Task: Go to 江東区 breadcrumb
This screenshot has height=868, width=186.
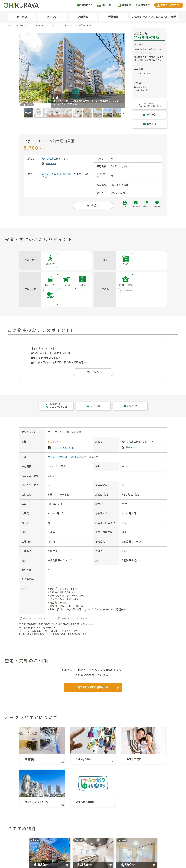Action: [53, 26]
